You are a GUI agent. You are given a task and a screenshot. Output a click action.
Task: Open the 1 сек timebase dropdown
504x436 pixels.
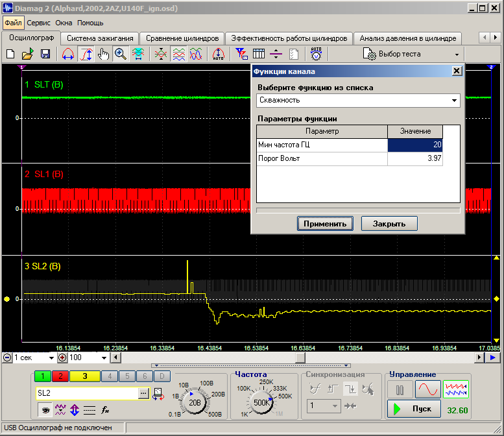(x=51, y=358)
